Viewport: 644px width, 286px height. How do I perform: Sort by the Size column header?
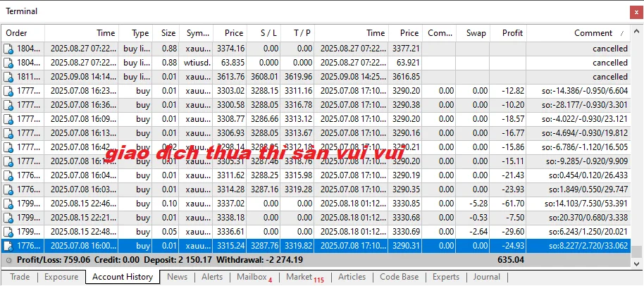[166, 33]
